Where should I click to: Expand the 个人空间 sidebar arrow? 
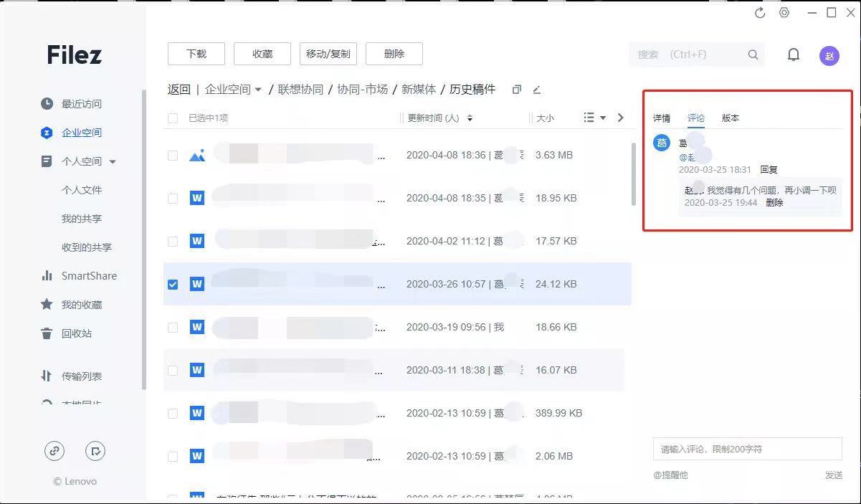tap(113, 162)
